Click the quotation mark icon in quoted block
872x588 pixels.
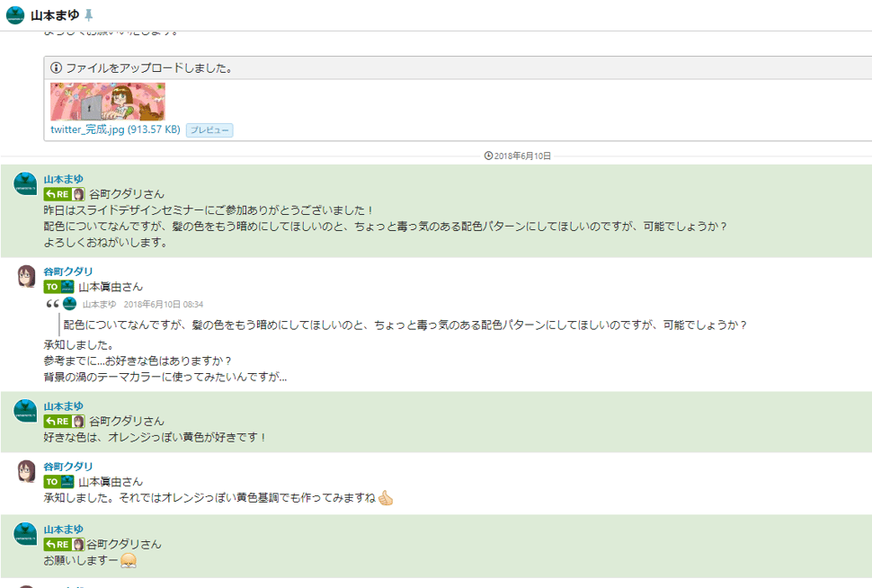[x=53, y=304]
